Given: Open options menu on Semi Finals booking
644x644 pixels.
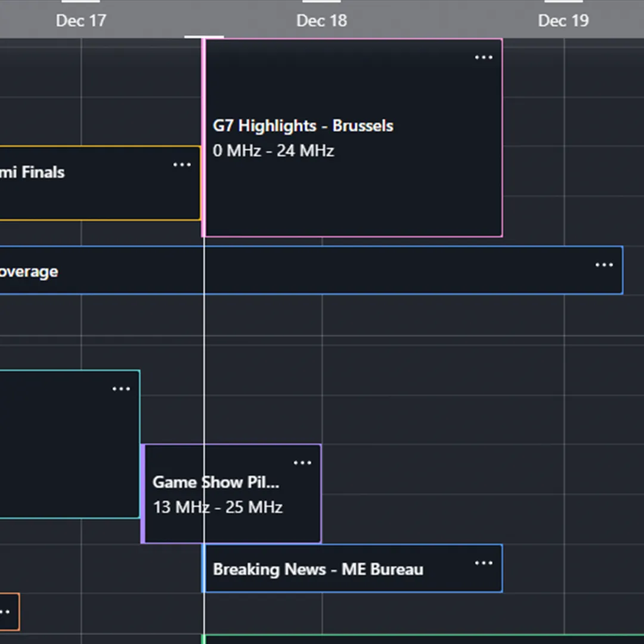Looking at the screenshot, I should pyautogui.click(x=182, y=165).
